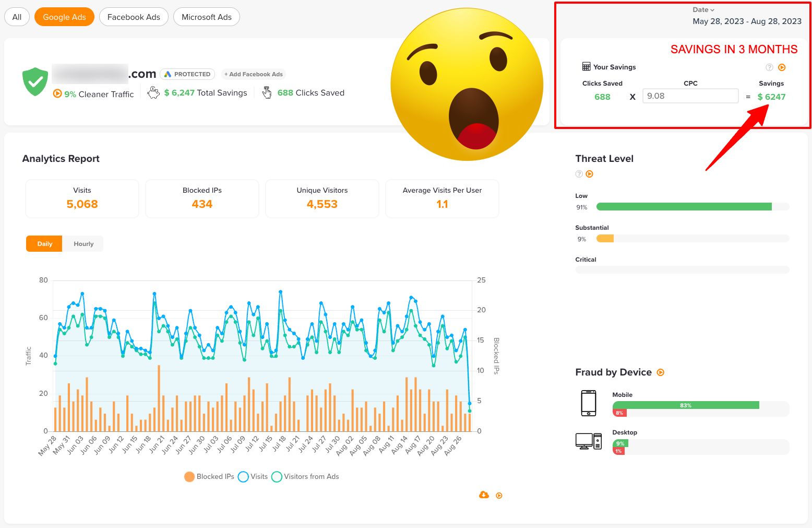Image resolution: width=812 pixels, height=528 pixels.
Task: Click the calculator icon beside Your Savings
Action: (x=586, y=66)
